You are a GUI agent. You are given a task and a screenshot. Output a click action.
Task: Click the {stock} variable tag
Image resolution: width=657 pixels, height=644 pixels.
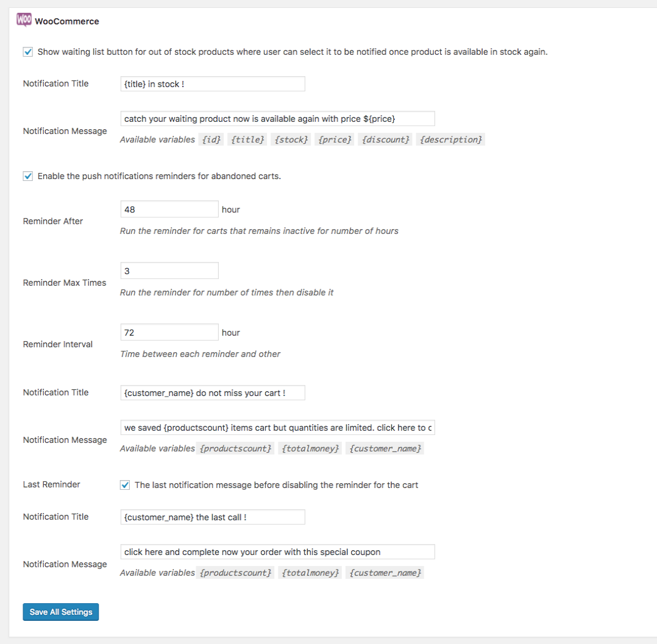coord(292,140)
